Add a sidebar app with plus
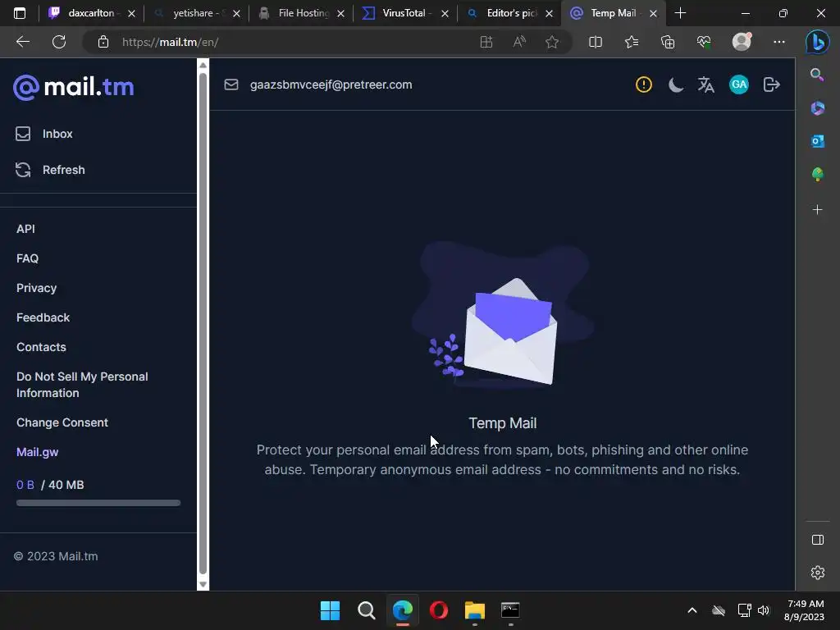 [x=817, y=209]
